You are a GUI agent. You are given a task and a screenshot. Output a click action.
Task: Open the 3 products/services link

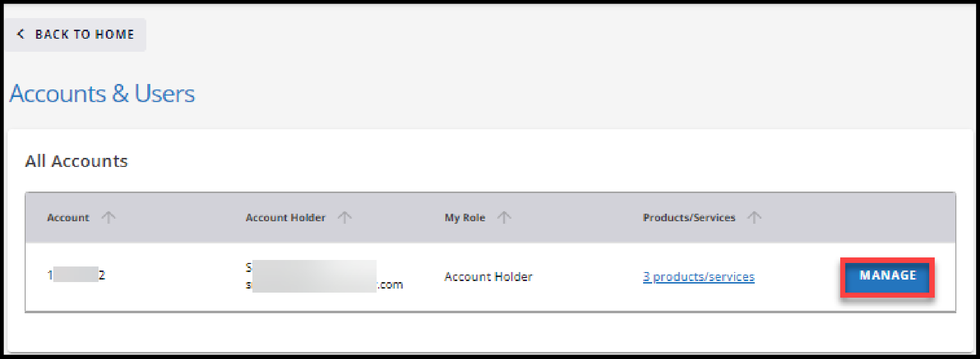[x=698, y=277]
